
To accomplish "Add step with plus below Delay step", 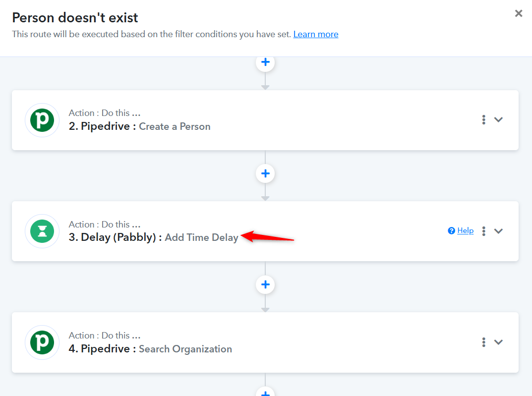I will (265, 284).
